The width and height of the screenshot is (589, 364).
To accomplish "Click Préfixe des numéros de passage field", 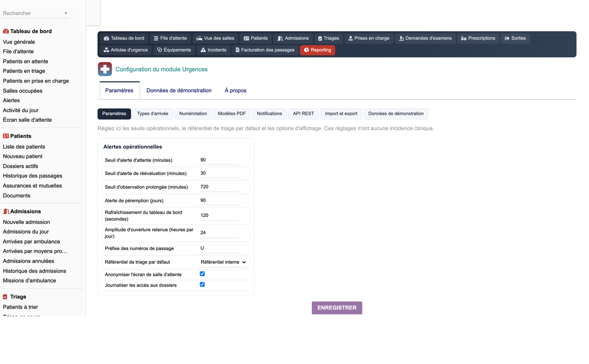I will point(218,248).
